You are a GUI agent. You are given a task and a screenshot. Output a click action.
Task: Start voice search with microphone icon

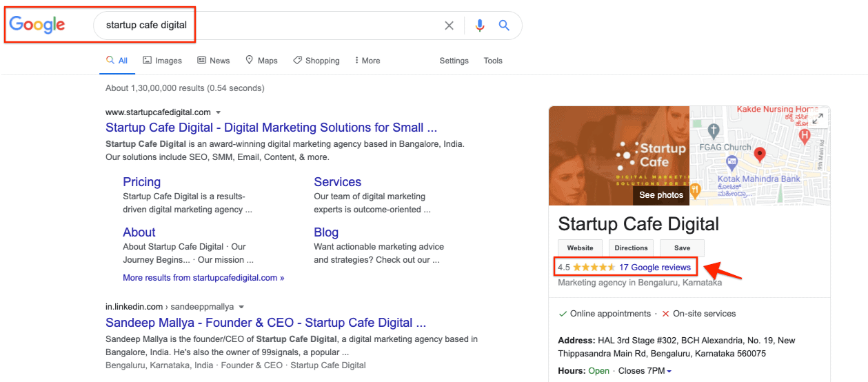point(480,26)
